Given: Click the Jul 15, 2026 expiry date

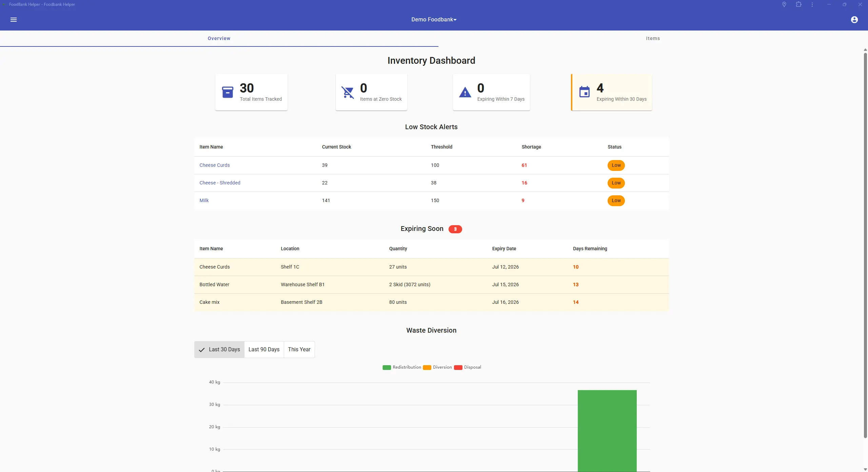Looking at the screenshot, I should (505, 284).
